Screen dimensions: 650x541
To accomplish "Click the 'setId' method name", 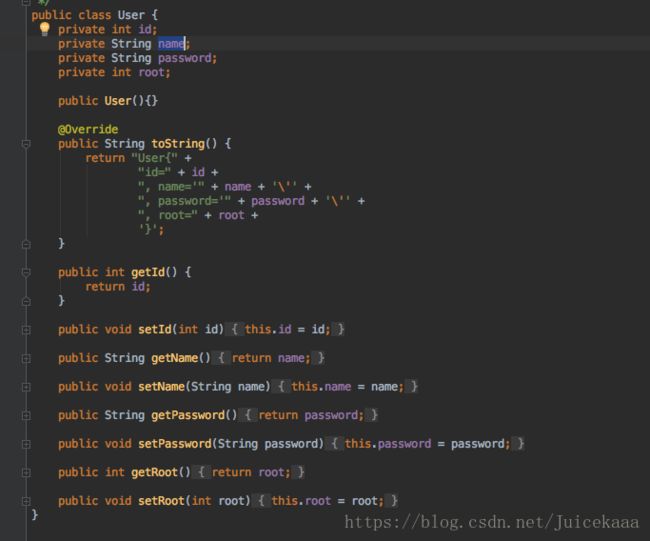I will click(x=155, y=330).
